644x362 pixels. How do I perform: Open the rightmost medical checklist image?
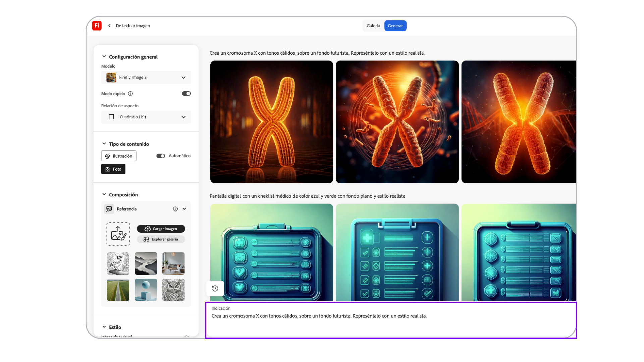tap(519, 252)
